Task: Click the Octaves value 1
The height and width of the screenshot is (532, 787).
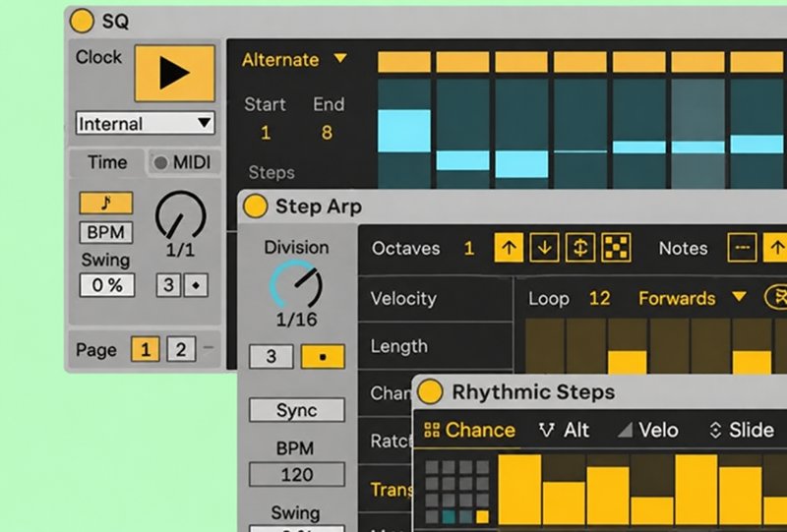Action: tap(469, 248)
